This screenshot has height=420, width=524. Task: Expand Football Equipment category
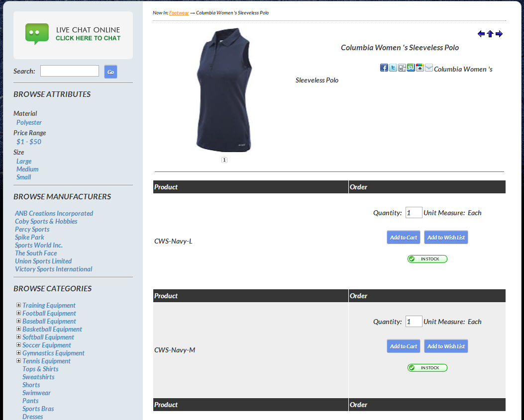click(19, 313)
